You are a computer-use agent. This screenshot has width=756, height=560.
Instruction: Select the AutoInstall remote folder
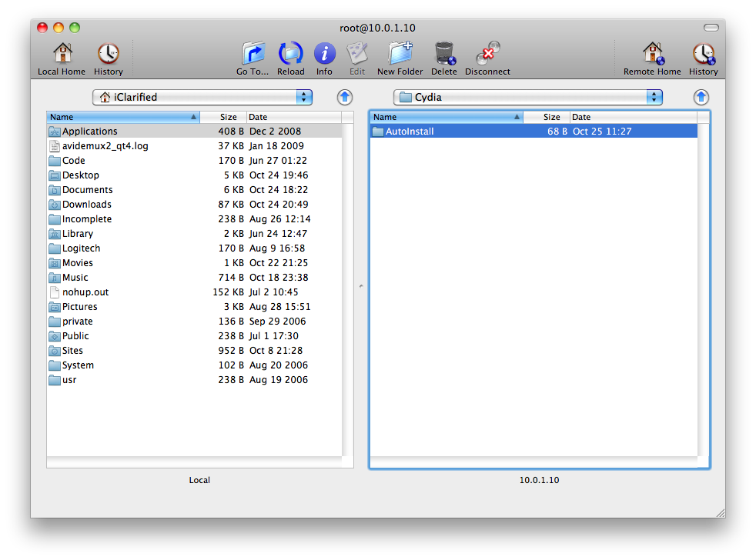click(x=410, y=132)
